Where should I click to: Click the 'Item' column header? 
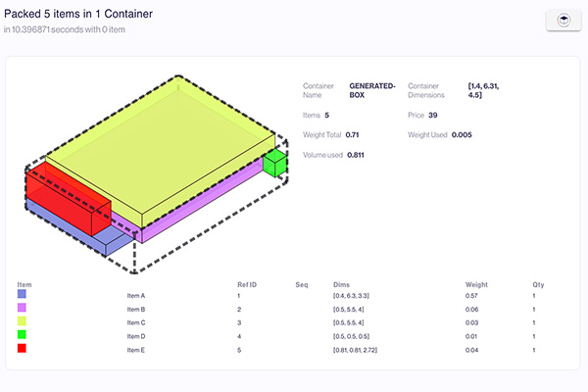pyautogui.click(x=24, y=285)
